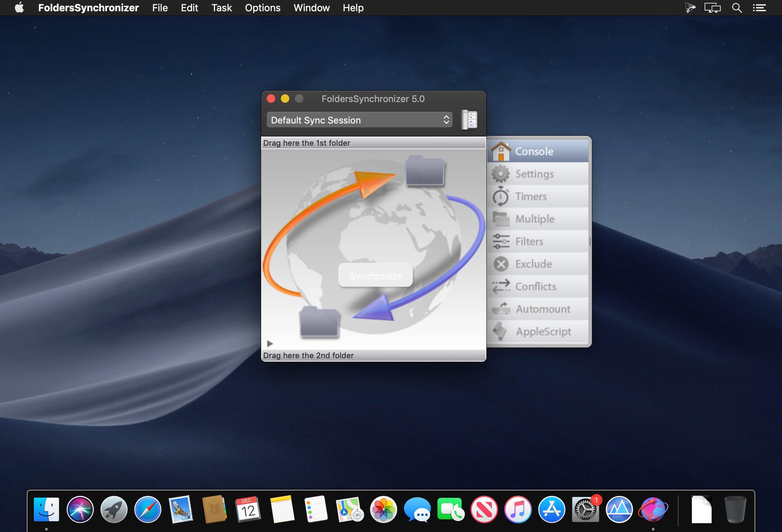Open the File menu

point(160,8)
